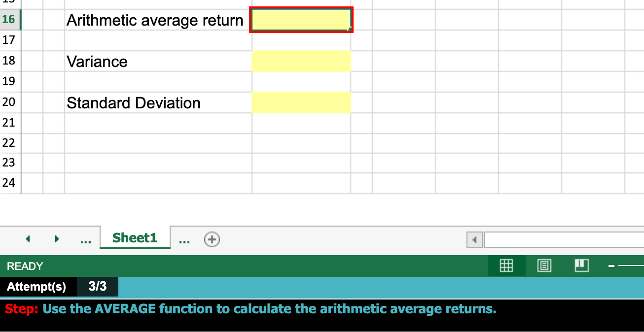The height and width of the screenshot is (332, 644).
Task: Open Page Break Preview from status bar
Action: point(581,266)
